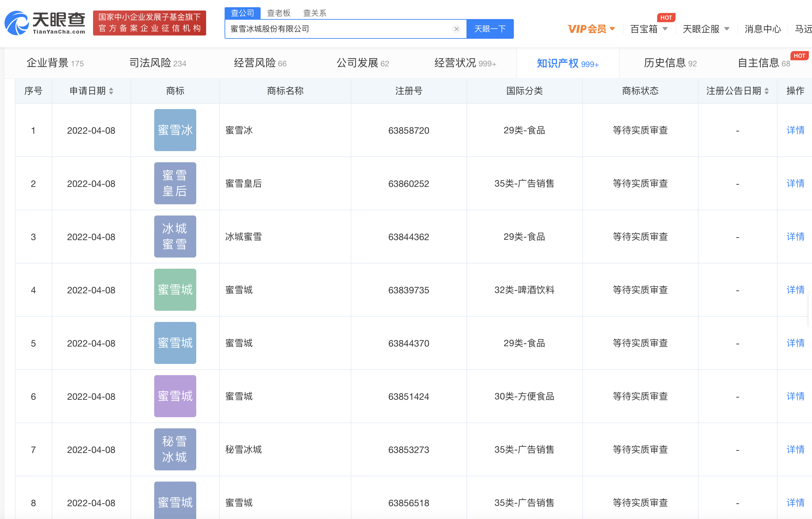Image resolution: width=812 pixels, height=519 pixels.
Task: Sort by 注册公告日期 column arrow
Action: (x=767, y=91)
